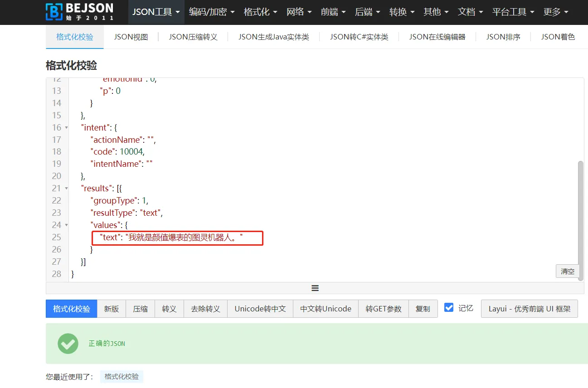
Task: Switch to the JSON排序 tab
Action: 503,37
